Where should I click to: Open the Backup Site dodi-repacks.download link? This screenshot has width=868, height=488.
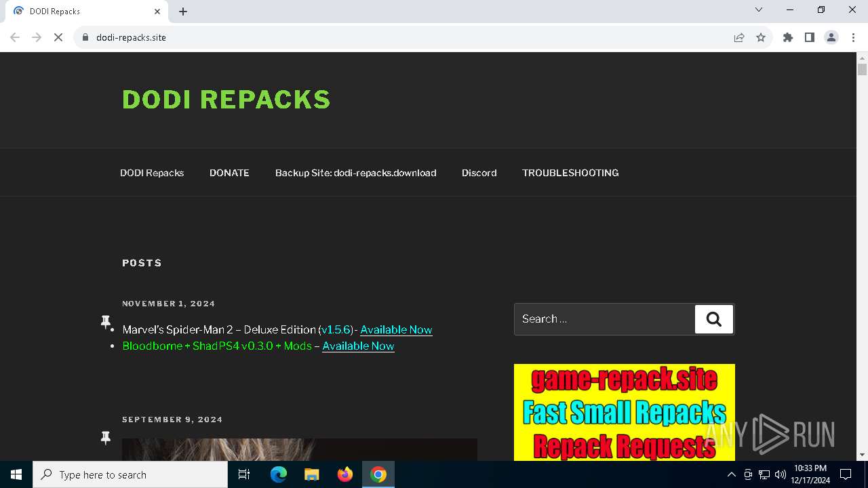click(355, 173)
